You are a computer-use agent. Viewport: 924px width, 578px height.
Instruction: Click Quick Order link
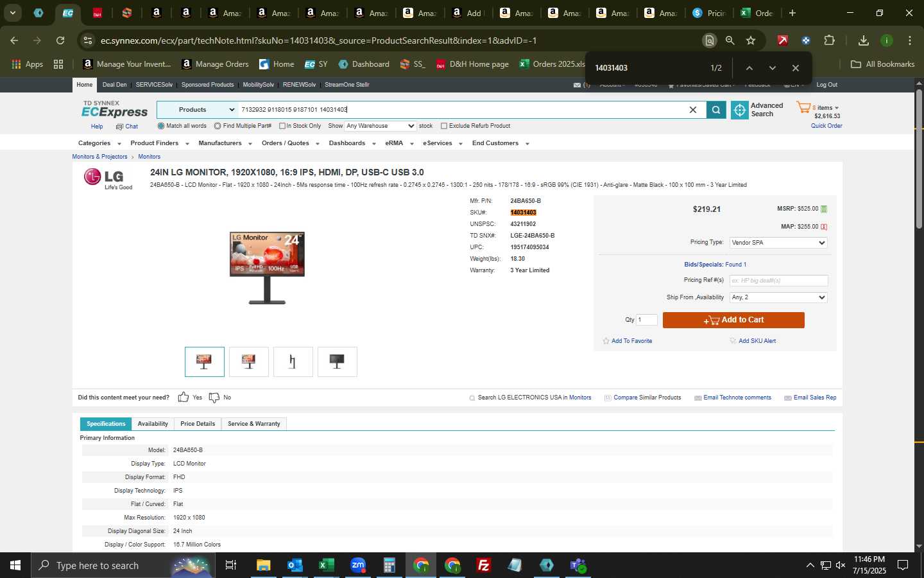[x=826, y=126]
